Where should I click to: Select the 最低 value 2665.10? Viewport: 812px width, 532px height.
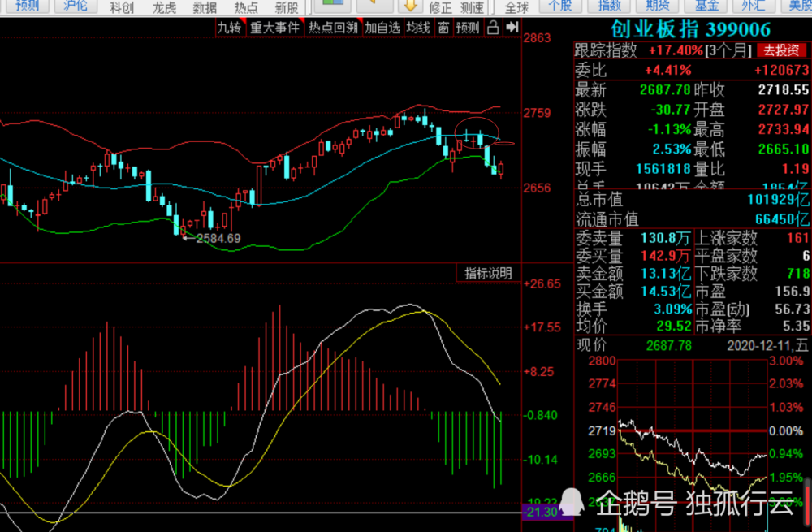tap(783, 149)
